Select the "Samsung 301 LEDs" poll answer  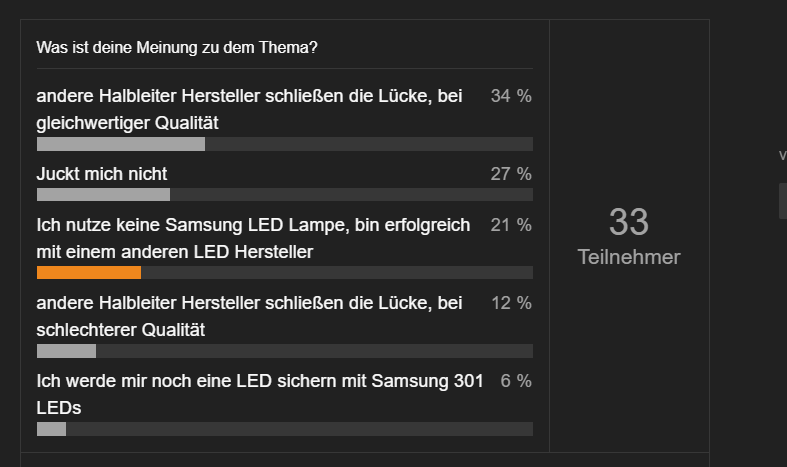pos(260,393)
